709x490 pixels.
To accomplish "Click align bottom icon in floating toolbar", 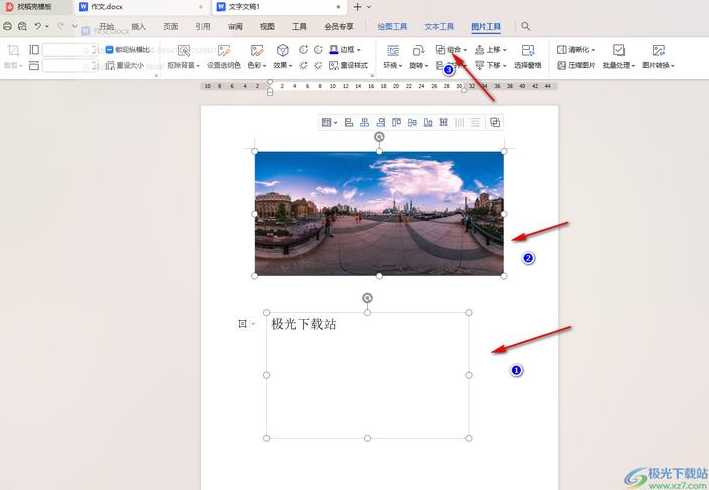I will click(x=428, y=122).
